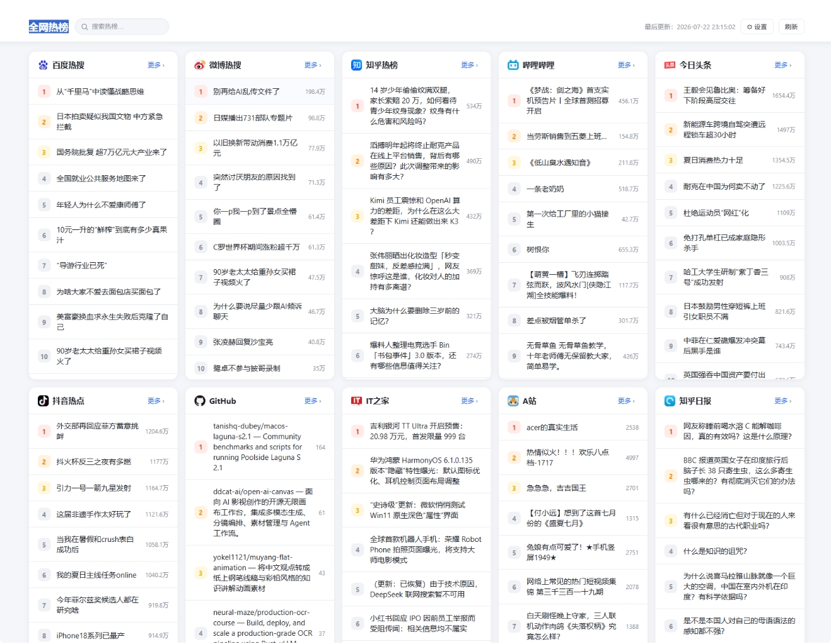The width and height of the screenshot is (831, 644).
Task: Click the magnifier icon in the search box
Action: pos(85,26)
